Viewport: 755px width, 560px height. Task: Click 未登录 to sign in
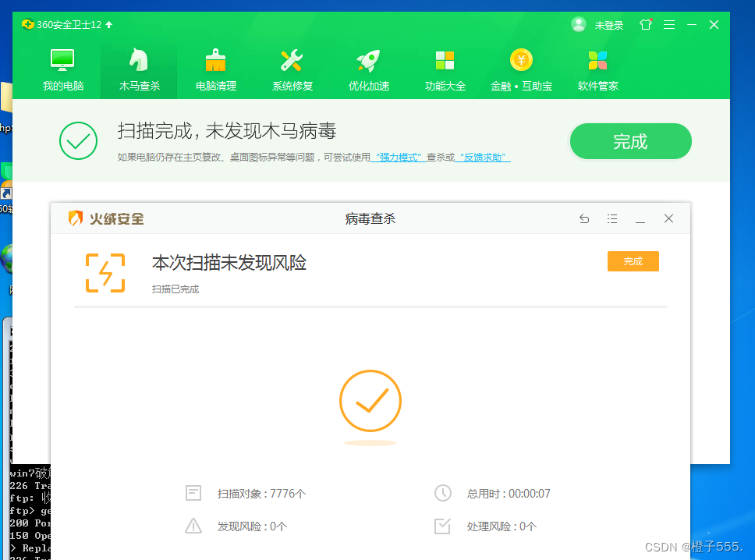pyautogui.click(x=609, y=25)
